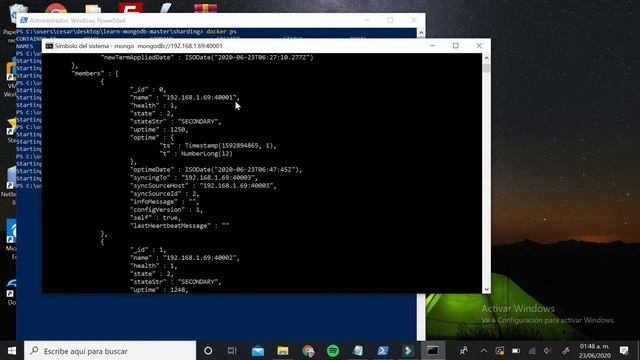Open the Windows Start menu

tap(12, 351)
